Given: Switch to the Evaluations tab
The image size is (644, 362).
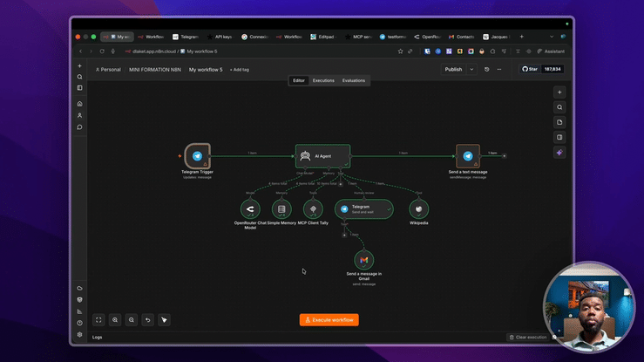Looking at the screenshot, I should click(x=354, y=80).
